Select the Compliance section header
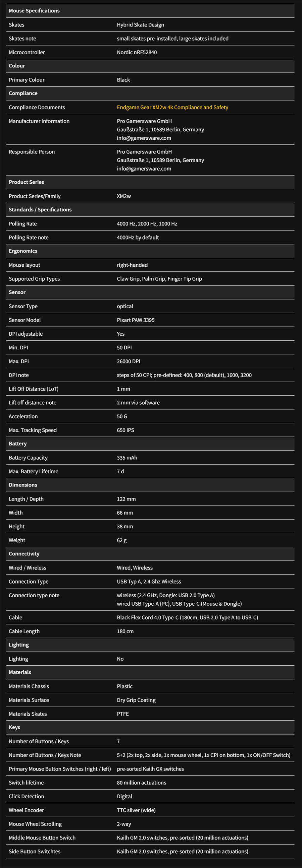 pos(23,93)
